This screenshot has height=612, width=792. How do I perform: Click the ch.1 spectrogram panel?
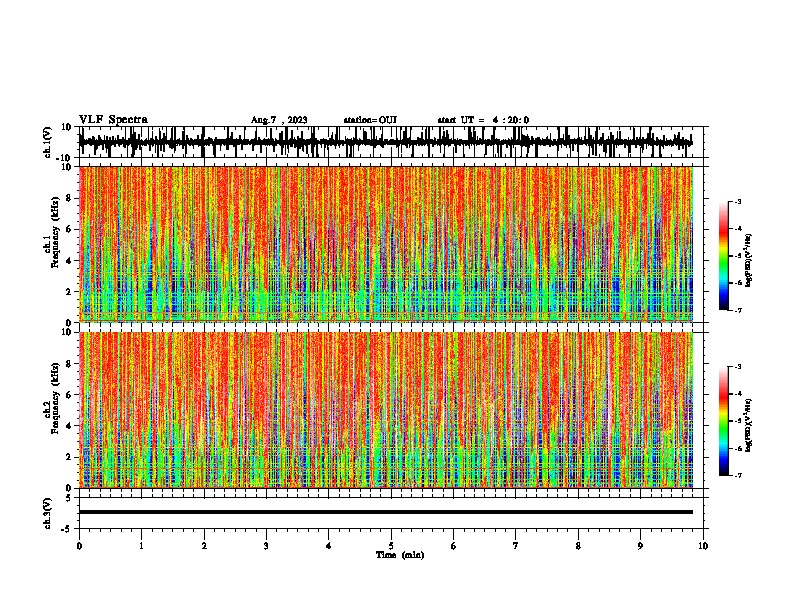pyautogui.click(x=386, y=244)
